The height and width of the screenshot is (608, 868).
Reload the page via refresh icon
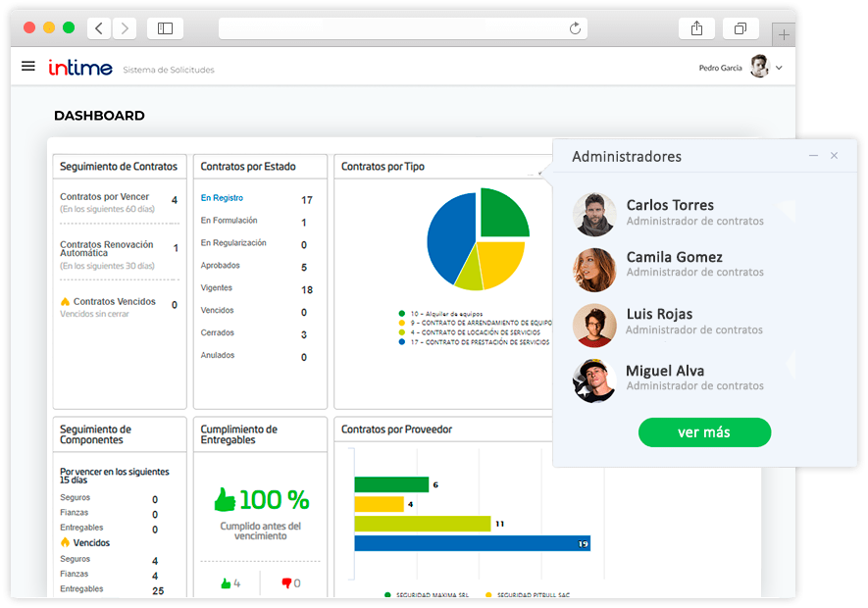576,28
